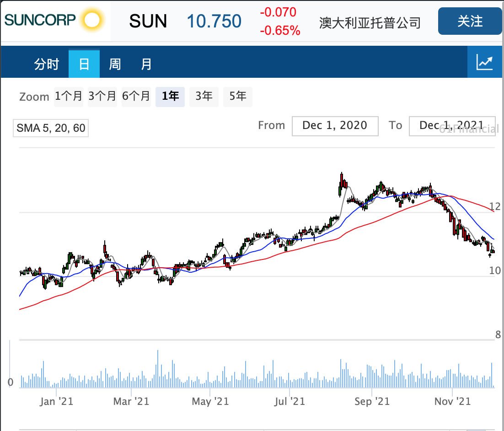The image size is (504, 431).
Task: Open the chart trend icon
Action: coord(484,62)
